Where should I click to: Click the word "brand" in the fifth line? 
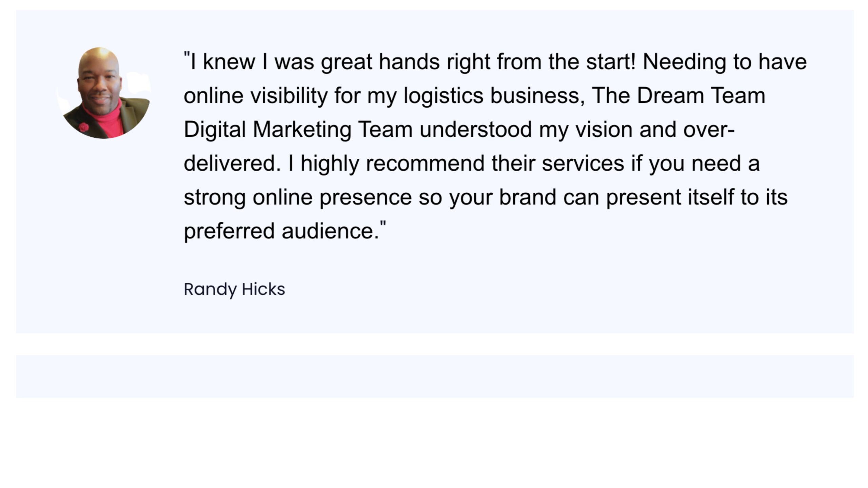[528, 197]
